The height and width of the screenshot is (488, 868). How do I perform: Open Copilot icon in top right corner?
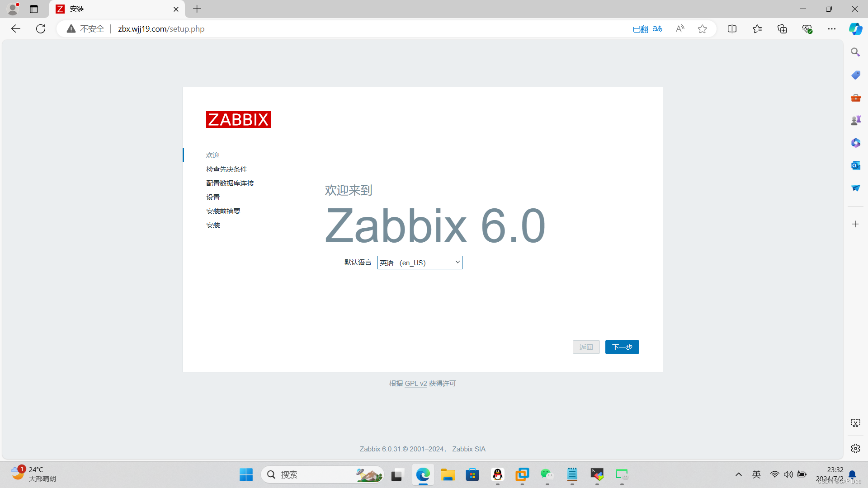pyautogui.click(x=855, y=29)
